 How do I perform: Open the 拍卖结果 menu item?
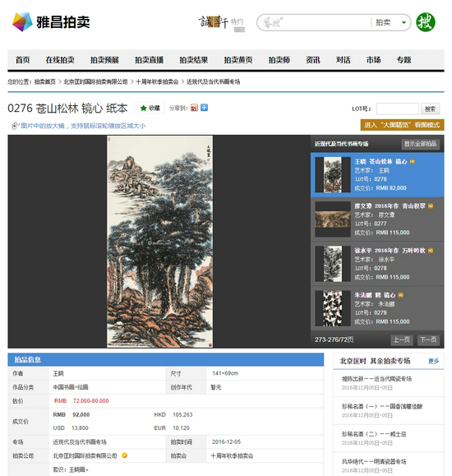tap(194, 60)
